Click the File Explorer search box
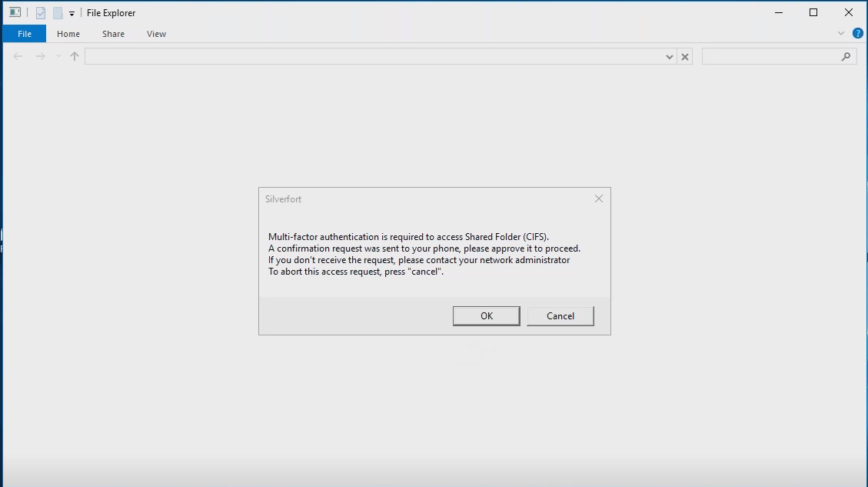 [780, 56]
